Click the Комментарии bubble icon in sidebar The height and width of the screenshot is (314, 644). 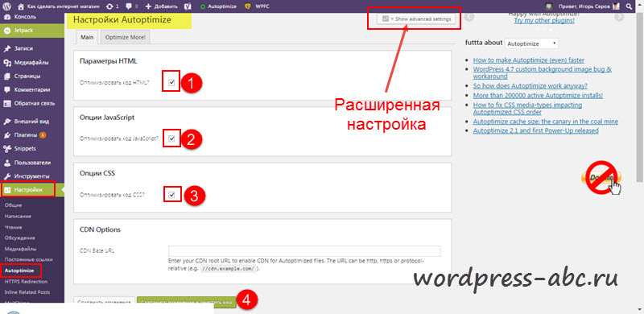(x=6, y=89)
